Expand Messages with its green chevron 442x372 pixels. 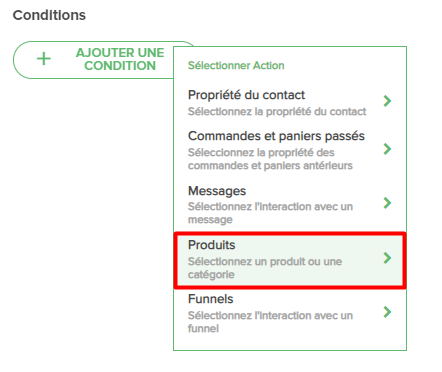tap(387, 203)
